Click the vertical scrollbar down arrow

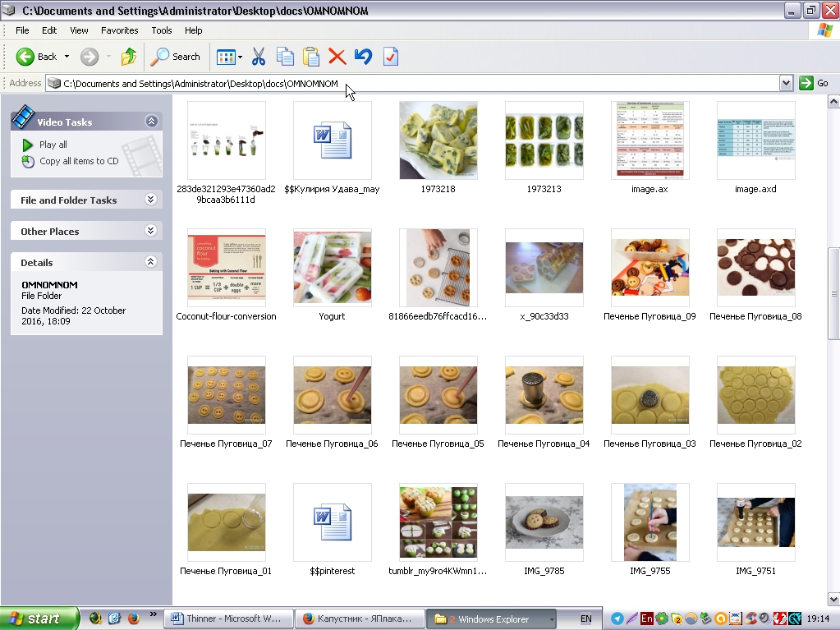pyautogui.click(x=833, y=599)
